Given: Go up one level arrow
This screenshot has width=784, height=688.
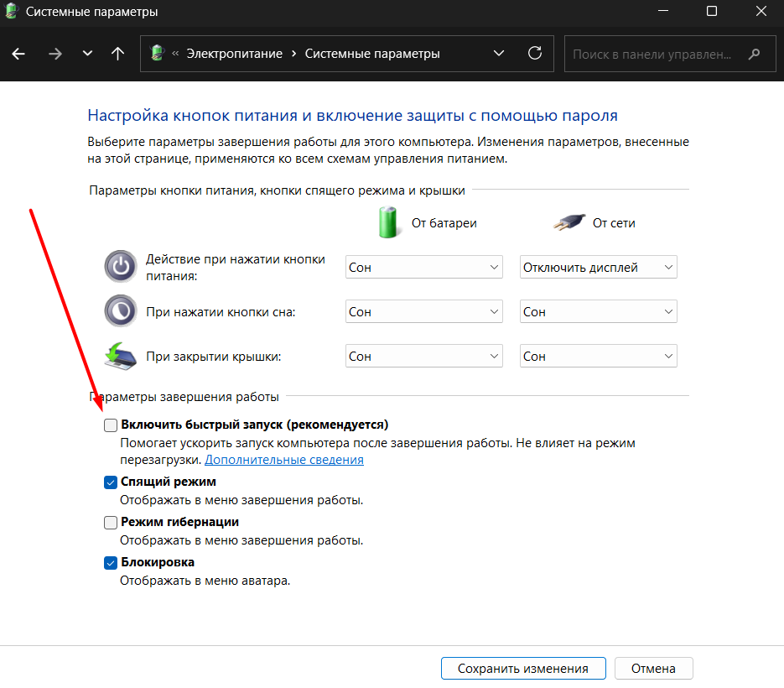Looking at the screenshot, I should click(x=117, y=54).
